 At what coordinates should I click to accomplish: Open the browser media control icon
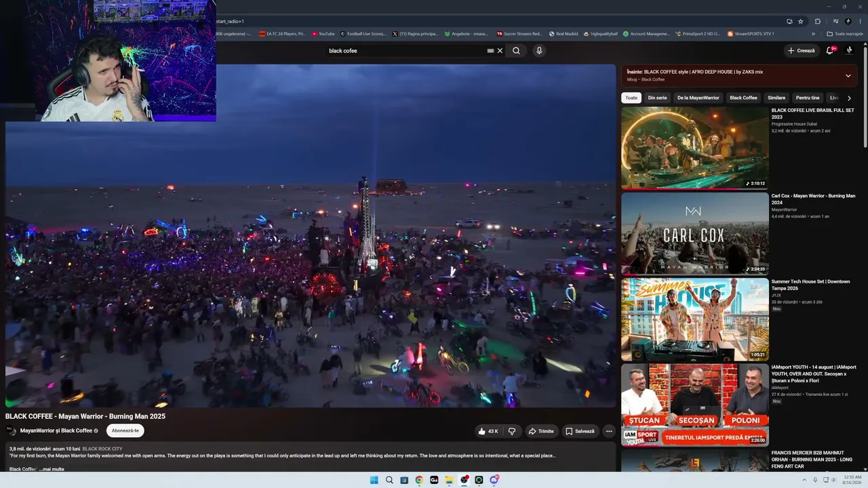pyautogui.click(x=836, y=21)
